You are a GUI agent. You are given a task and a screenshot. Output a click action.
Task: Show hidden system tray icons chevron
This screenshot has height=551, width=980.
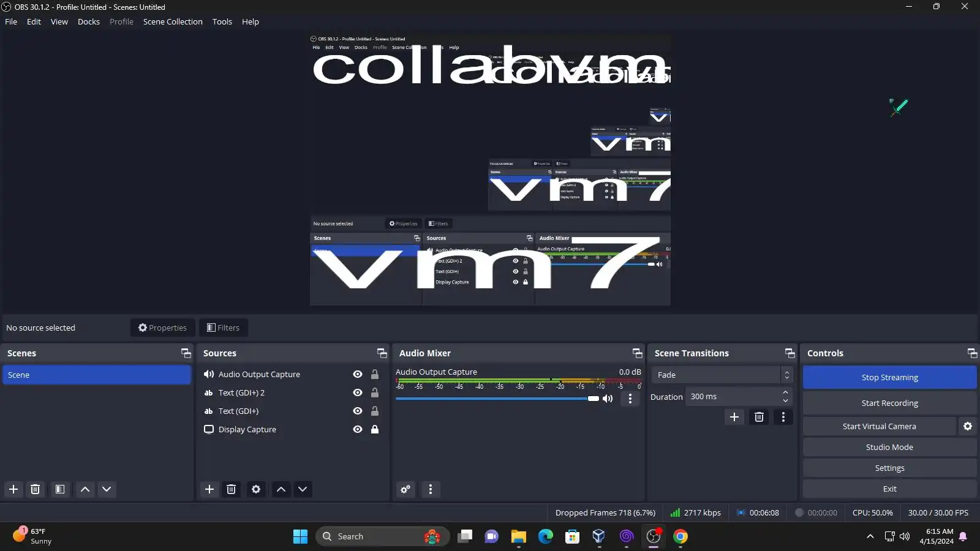coord(870,537)
